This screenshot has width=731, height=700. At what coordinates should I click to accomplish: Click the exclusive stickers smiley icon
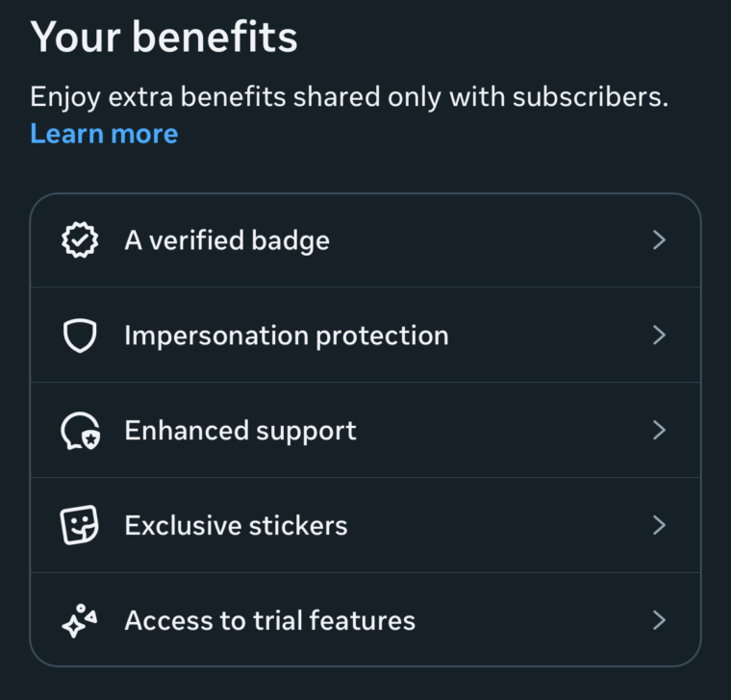tap(80, 525)
